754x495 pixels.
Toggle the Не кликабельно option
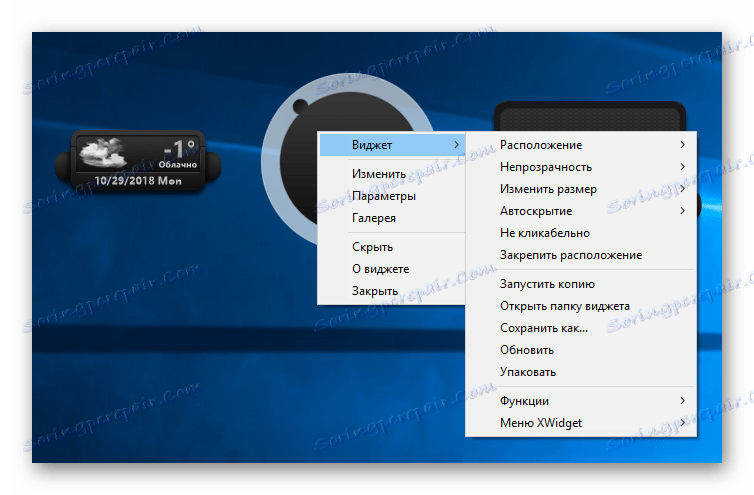[581, 233]
